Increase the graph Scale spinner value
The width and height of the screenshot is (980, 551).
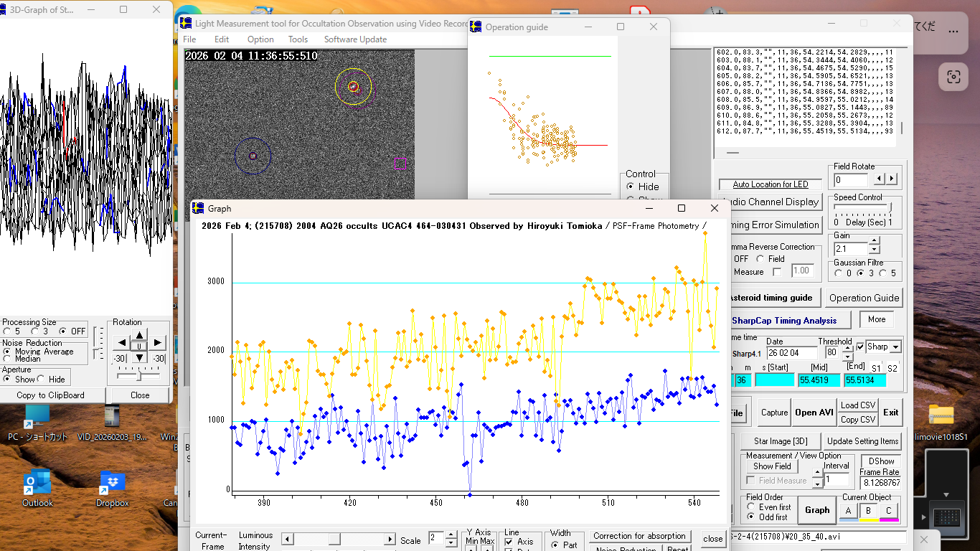click(x=451, y=534)
